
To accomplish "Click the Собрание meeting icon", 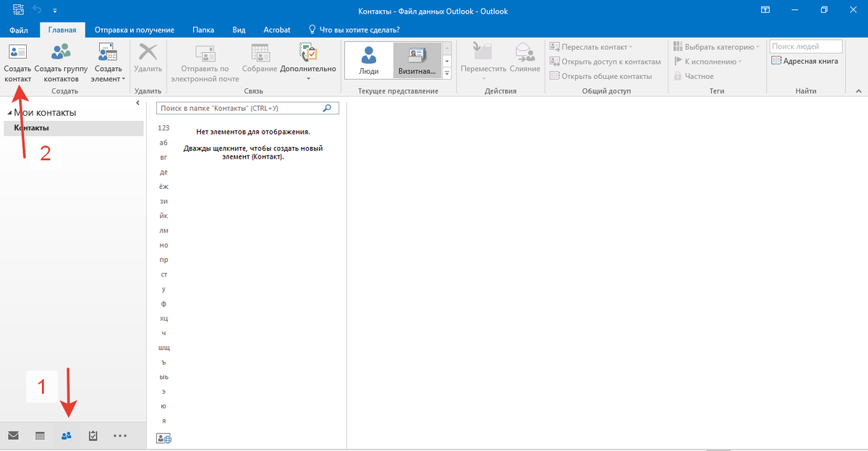I will click(260, 51).
